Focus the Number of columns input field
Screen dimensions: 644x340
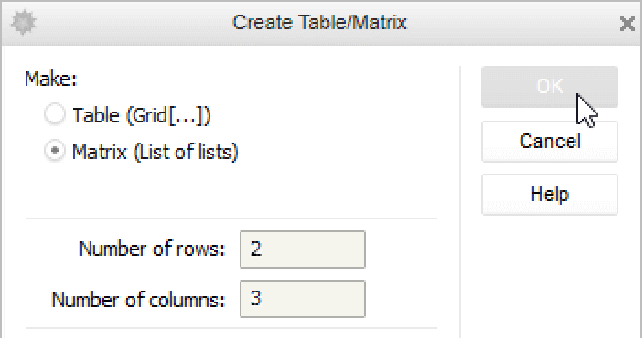[303, 299]
